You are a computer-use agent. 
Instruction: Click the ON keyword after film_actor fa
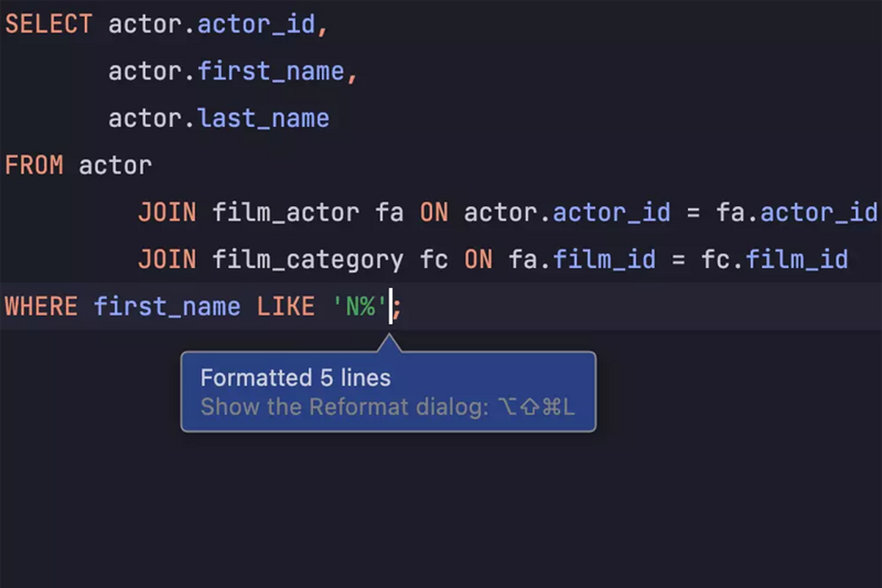pyautogui.click(x=434, y=212)
